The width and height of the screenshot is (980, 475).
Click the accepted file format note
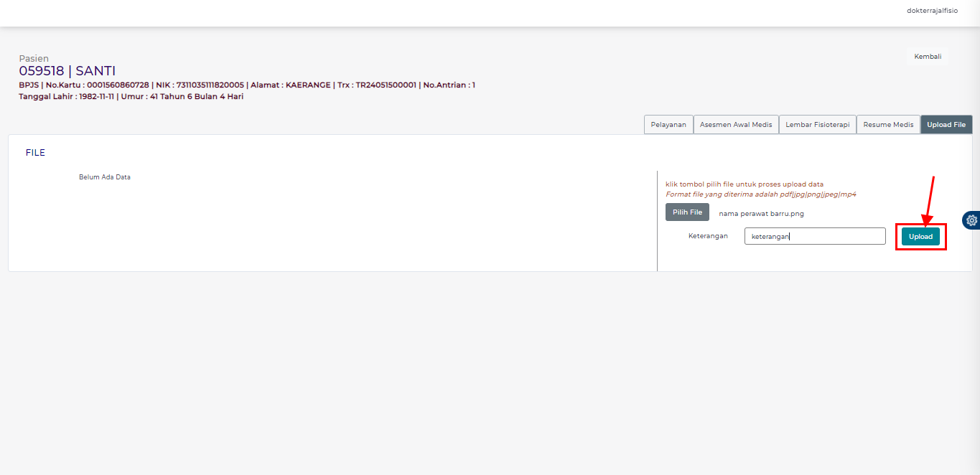pos(760,194)
